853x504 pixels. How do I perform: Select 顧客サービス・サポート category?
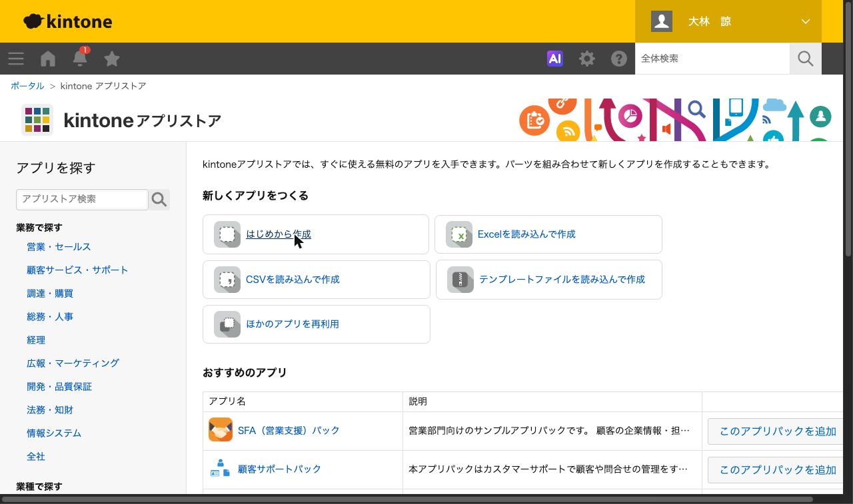click(x=77, y=270)
